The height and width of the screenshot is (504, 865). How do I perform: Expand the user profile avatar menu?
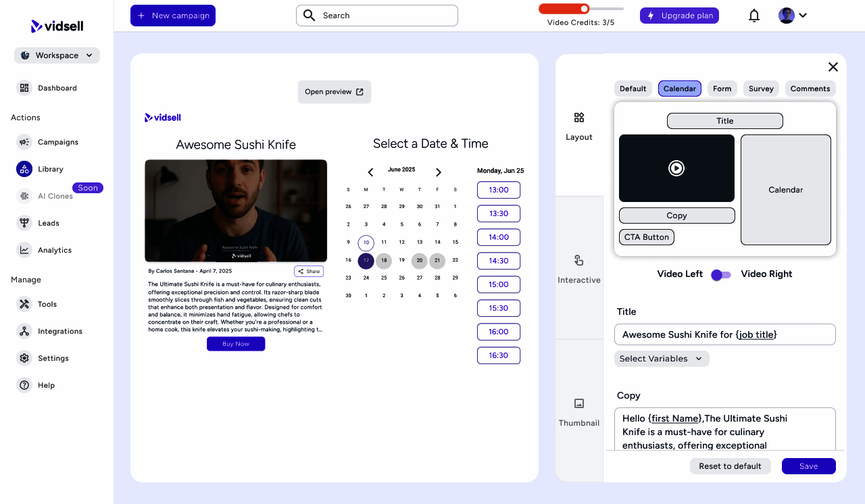(x=793, y=16)
